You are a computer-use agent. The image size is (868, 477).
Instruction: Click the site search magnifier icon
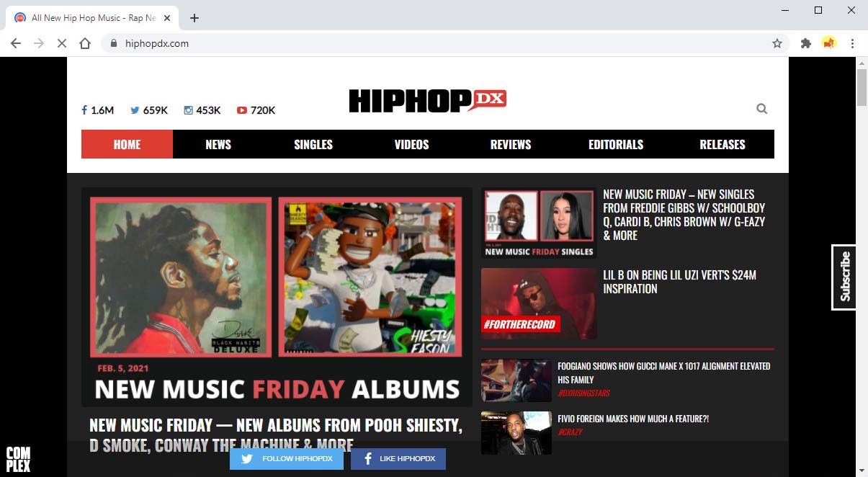coord(762,109)
